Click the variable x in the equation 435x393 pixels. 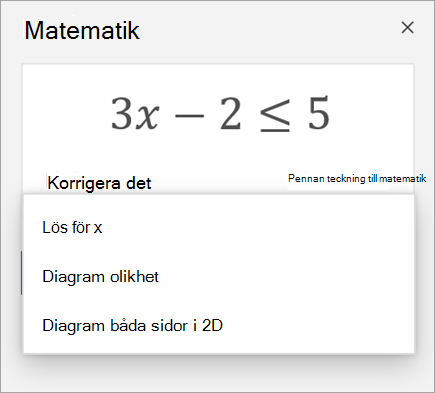(148, 116)
